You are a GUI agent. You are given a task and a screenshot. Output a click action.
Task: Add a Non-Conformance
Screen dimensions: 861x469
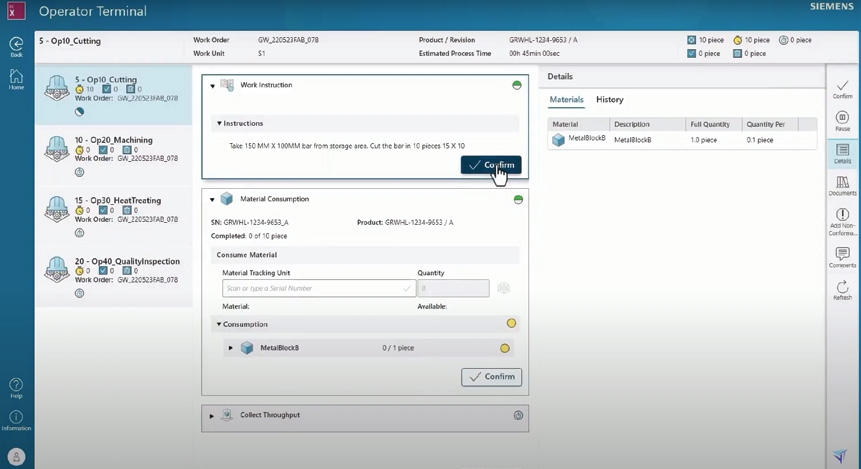842,221
